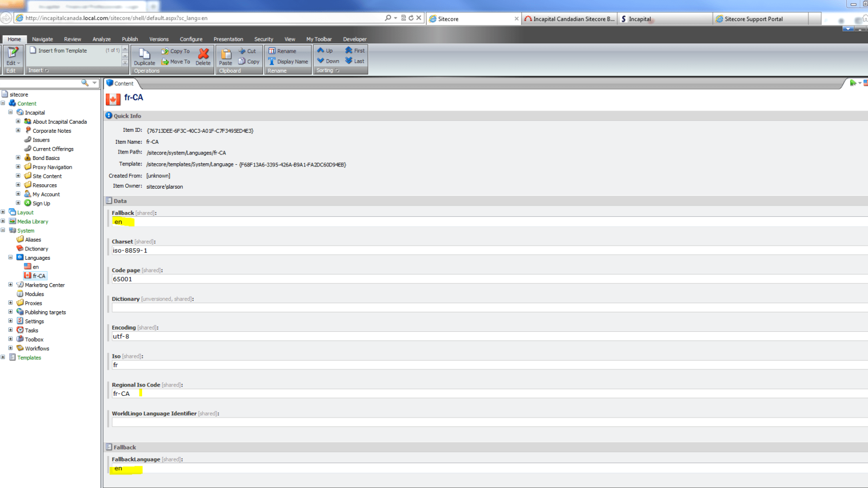Viewport: 868px width, 488px height.
Task: Move item Up with the arrow icon
Action: pyautogui.click(x=321, y=50)
